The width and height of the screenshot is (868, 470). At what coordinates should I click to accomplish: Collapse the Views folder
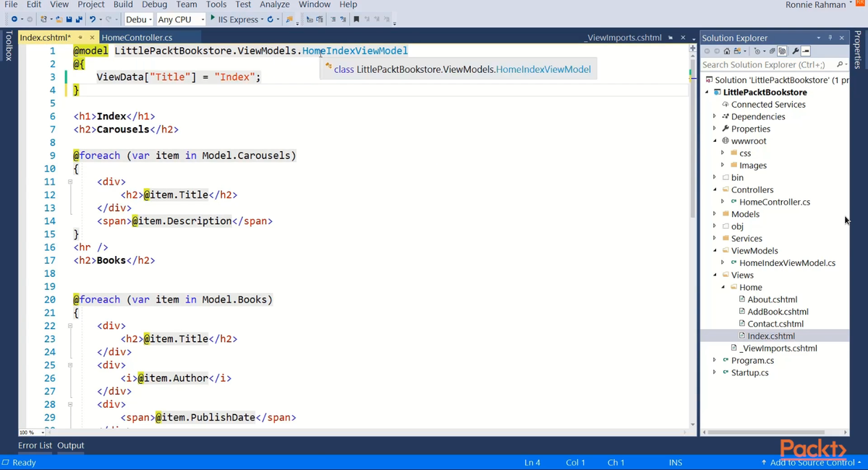pos(715,275)
